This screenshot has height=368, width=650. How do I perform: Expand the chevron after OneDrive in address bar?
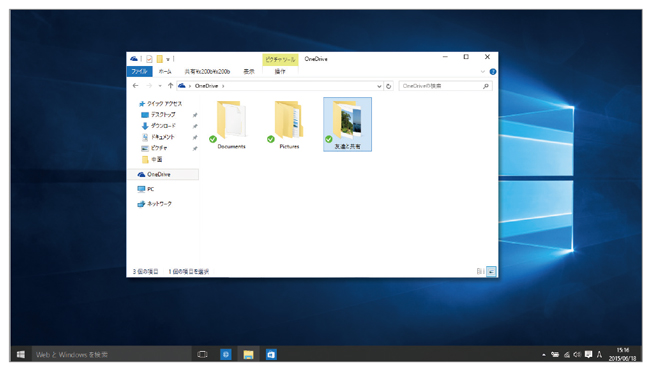pos(223,86)
